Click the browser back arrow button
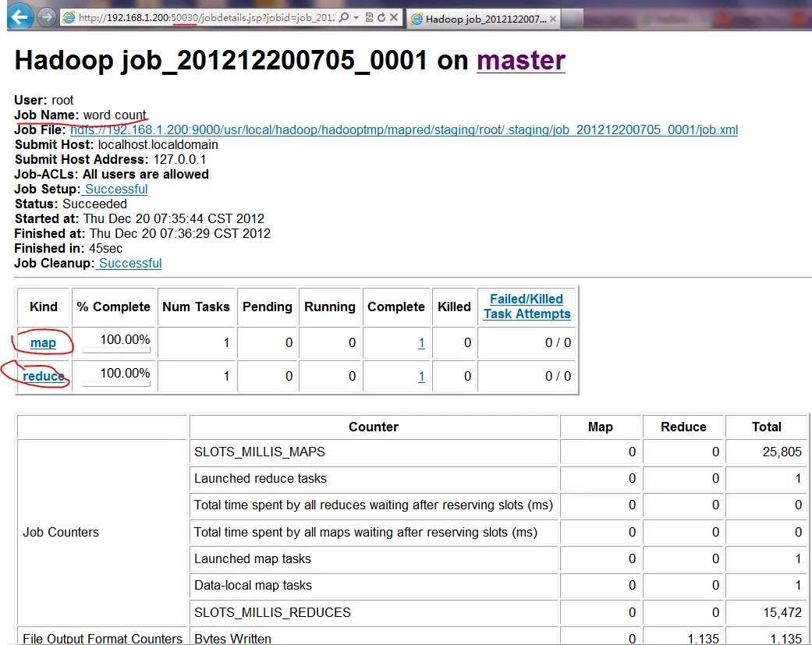The height and width of the screenshot is (645, 812). point(20,16)
